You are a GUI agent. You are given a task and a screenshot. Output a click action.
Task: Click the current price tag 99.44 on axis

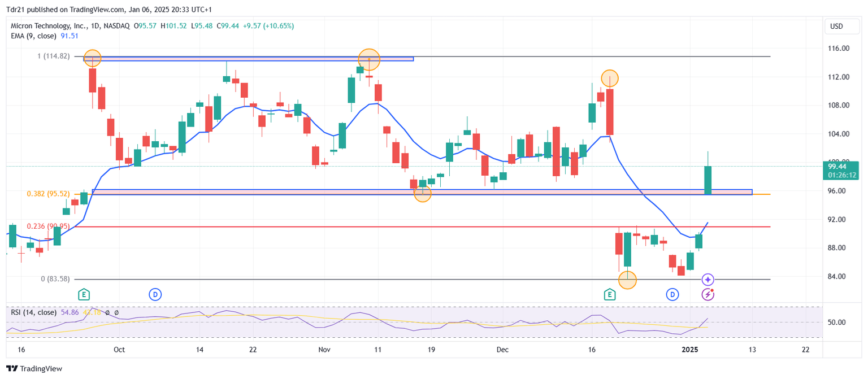point(836,167)
